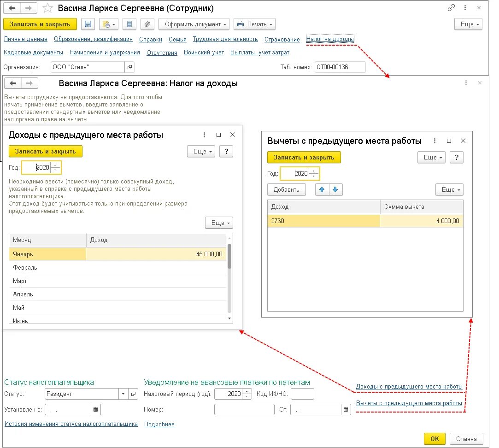Expand Оформить документ dropdown
The width and height of the screenshot is (499, 448).
(x=194, y=24)
